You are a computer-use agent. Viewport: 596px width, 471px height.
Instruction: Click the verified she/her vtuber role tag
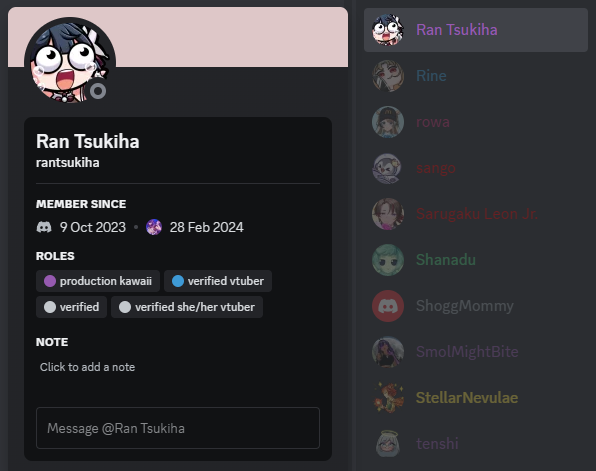(x=187, y=307)
